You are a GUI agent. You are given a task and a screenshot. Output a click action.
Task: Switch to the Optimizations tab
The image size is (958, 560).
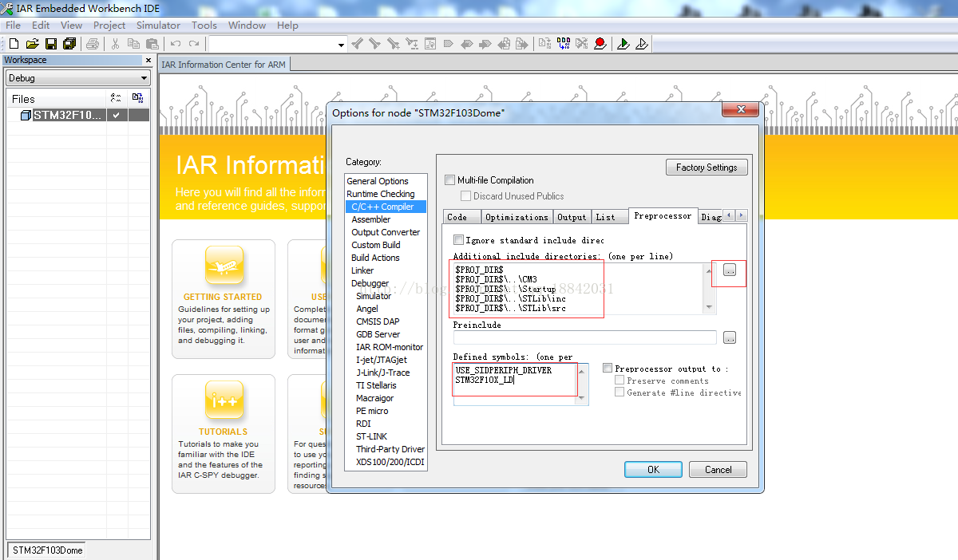[x=517, y=217]
